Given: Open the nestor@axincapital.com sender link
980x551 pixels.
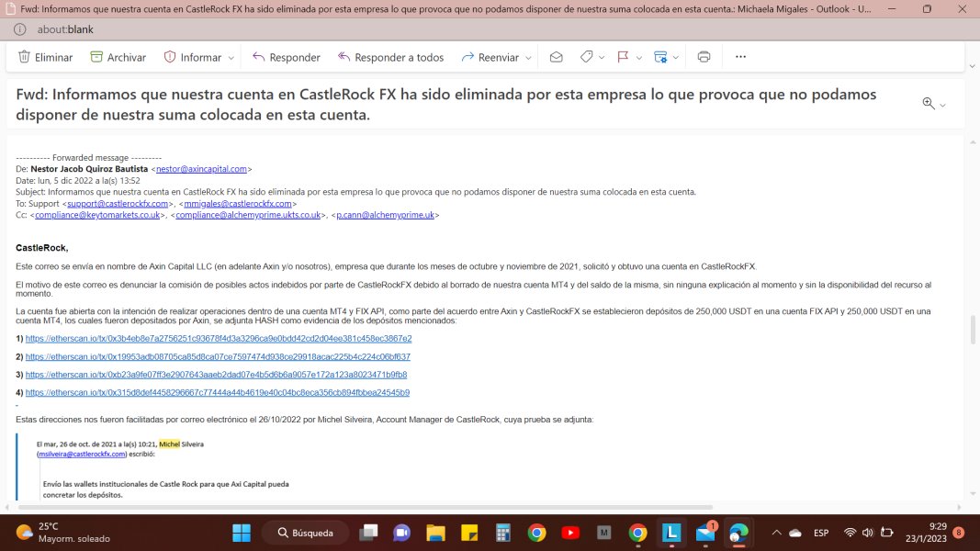Looking at the screenshot, I should pos(201,169).
